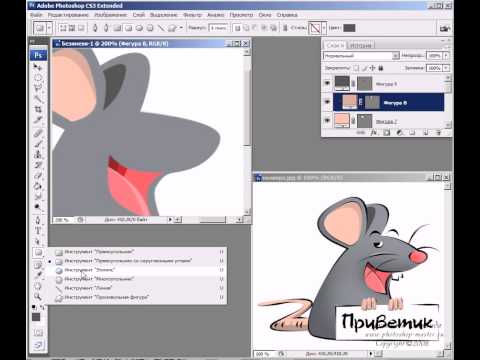This screenshot has height=360, width=480.
Task: Swap foreground and background colors
Action: pos(42,307)
